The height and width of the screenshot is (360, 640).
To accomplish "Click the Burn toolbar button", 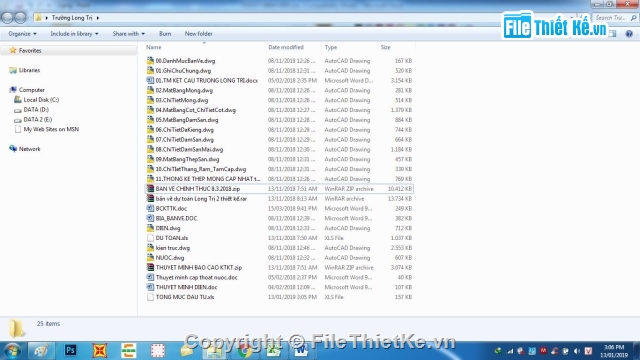I will [x=165, y=34].
